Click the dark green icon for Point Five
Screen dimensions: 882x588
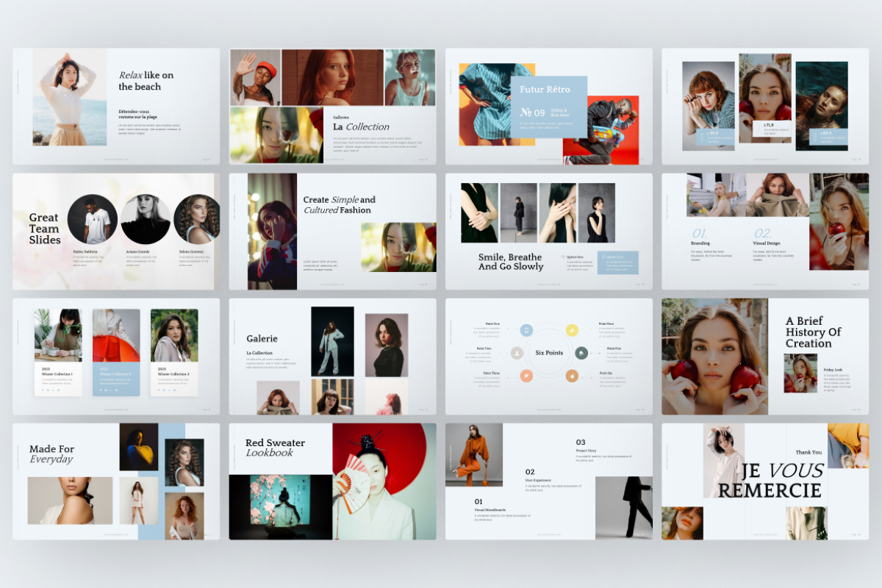point(581,354)
